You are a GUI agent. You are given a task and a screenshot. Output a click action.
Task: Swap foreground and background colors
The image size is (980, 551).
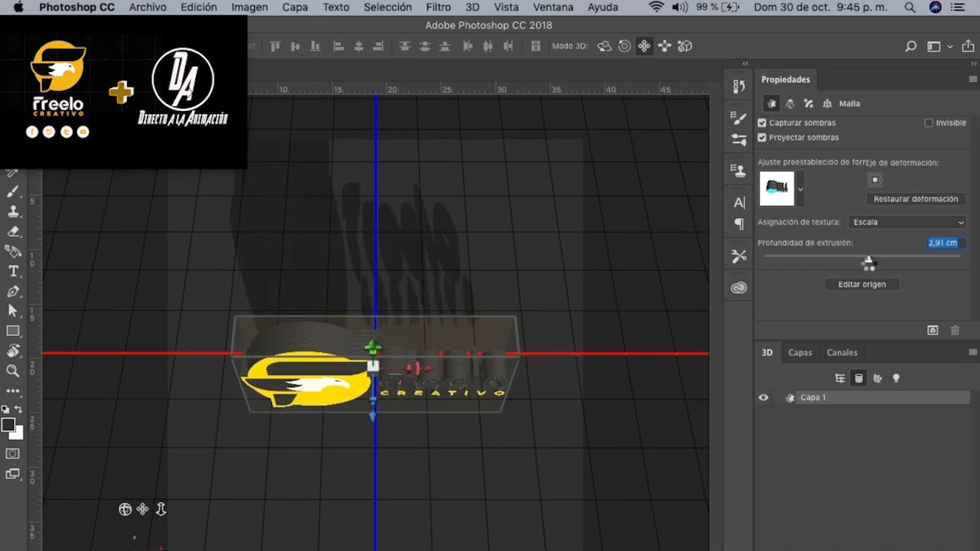19,410
